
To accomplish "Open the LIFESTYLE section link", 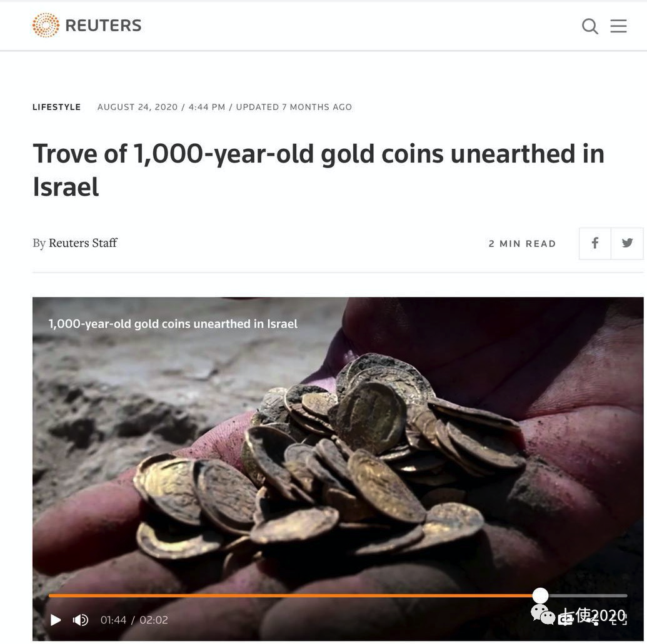I will coord(56,107).
